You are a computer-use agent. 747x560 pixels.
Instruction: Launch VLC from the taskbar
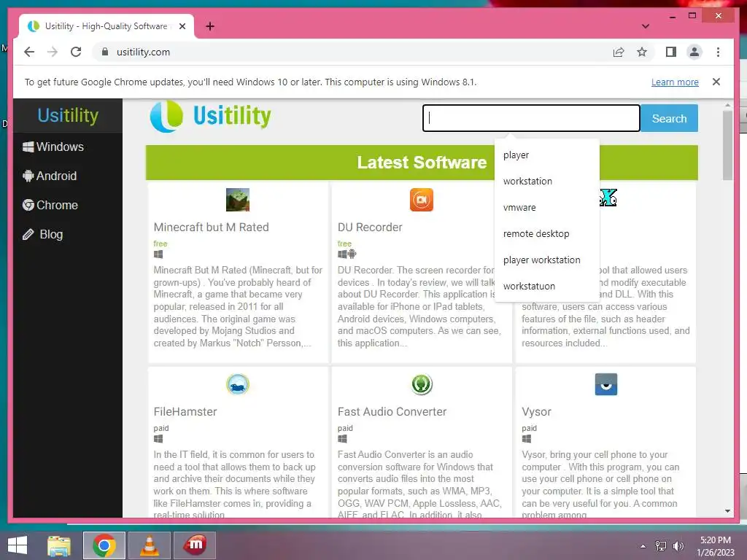point(149,545)
